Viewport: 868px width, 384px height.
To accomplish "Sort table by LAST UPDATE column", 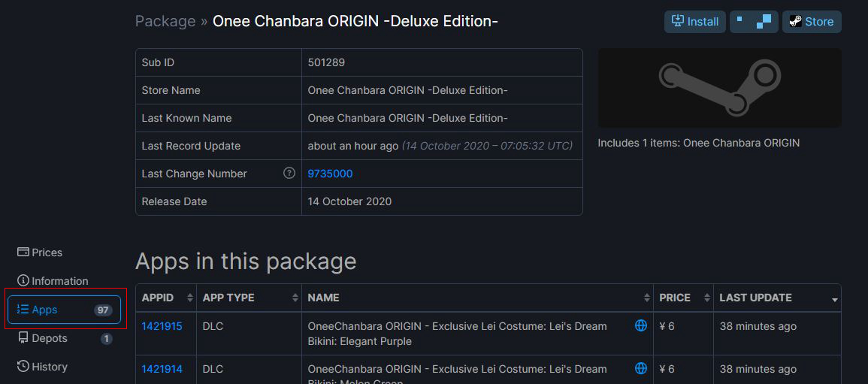I will 776,298.
